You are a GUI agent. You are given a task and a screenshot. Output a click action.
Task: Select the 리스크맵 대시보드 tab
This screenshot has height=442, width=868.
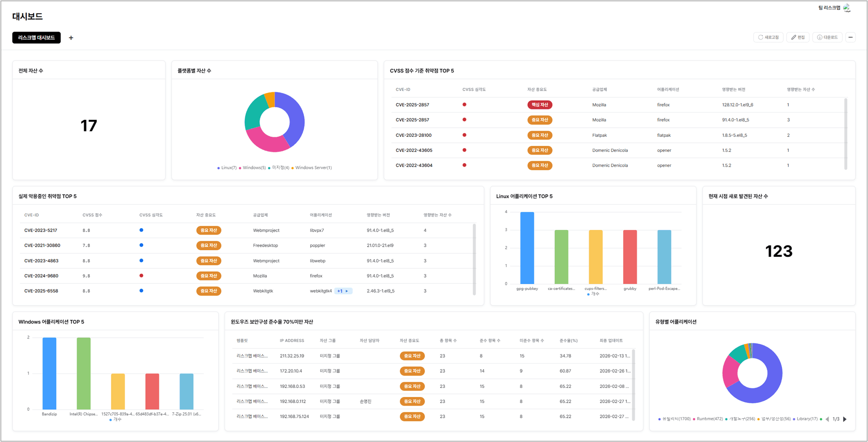click(x=36, y=38)
